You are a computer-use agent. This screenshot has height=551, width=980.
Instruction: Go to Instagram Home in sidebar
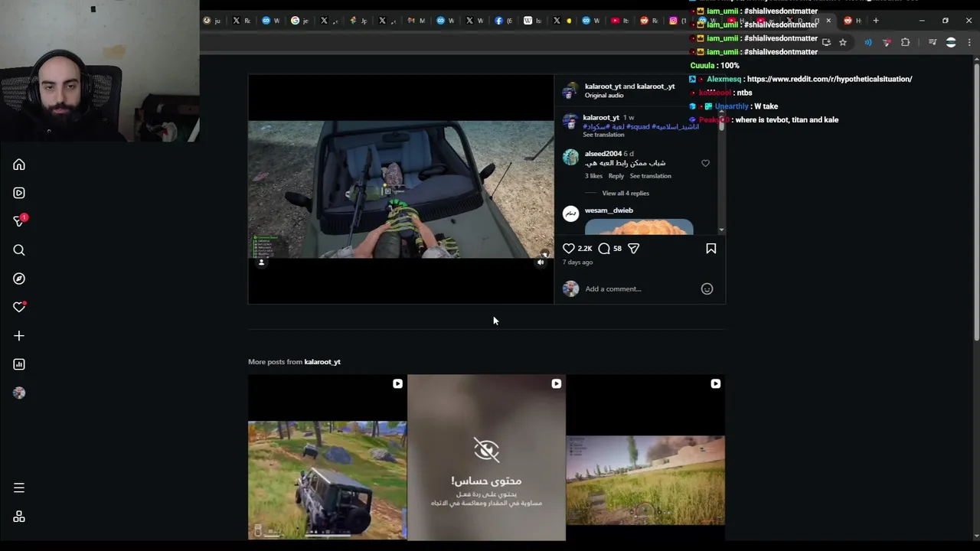click(19, 165)
